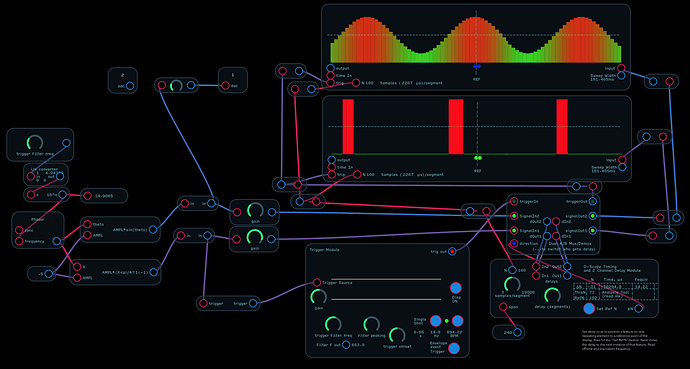
Task: Click the trigger pass-through node input port
Action: [x=203, y=303]
